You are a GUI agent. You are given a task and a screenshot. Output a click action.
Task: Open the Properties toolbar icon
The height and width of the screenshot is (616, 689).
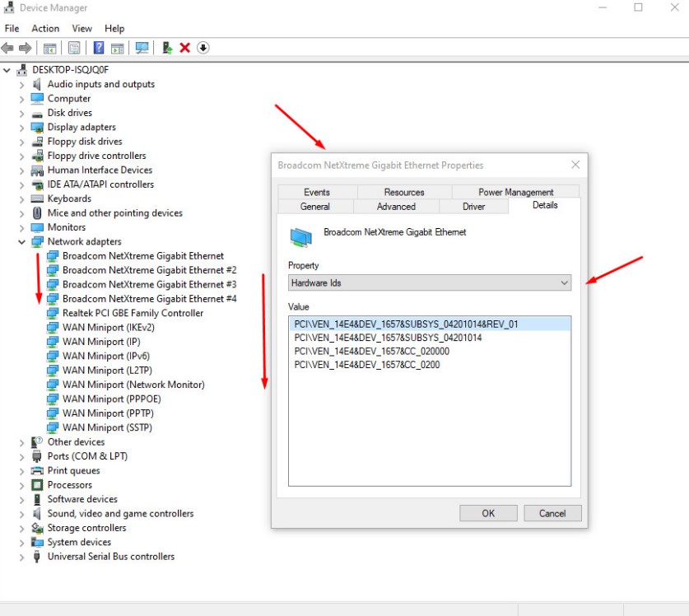[74, 48]
